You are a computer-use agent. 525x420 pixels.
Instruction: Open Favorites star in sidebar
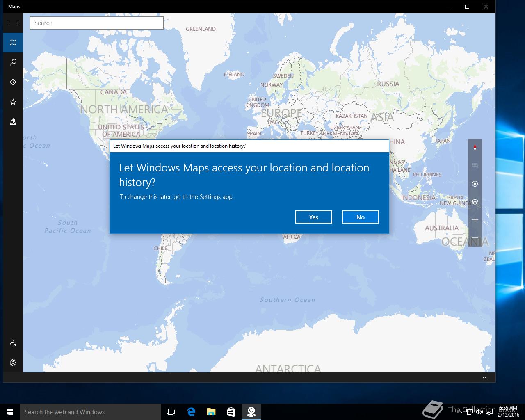tap(13, 102)
